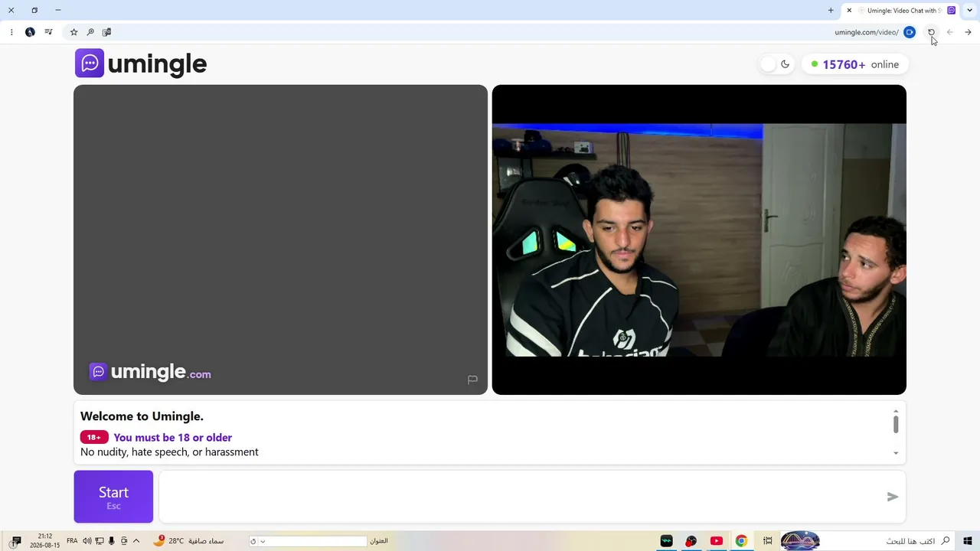The image size is (980, 551).
Task: Refresh the taskbar address toolbar
Action: (x=253, y=542)
